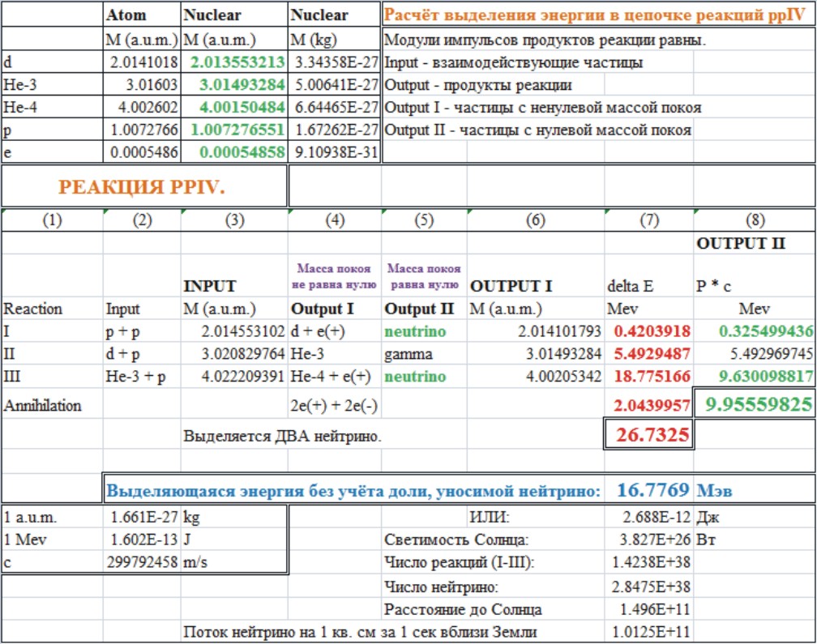The height and width of the screenshot is (644, 817).
Task: Select momentum value 0.325499436
Action: [755, 331]
